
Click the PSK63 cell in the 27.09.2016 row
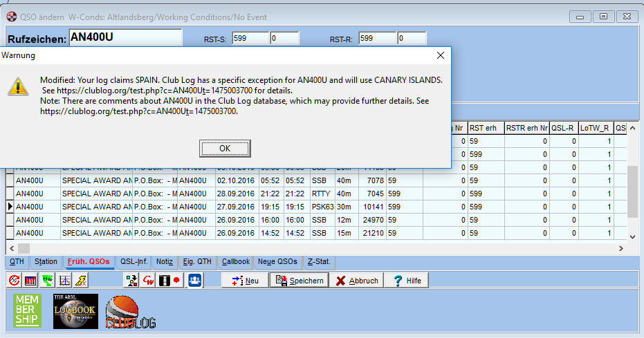(x=323, y=207)
